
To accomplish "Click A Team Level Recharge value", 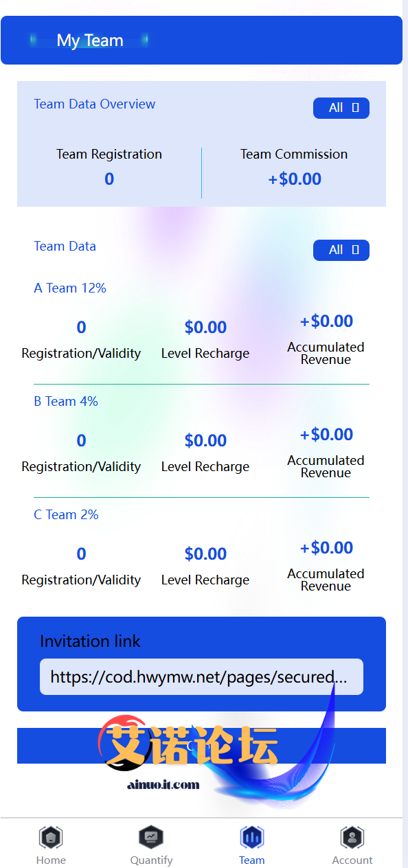I will [x=205, y=328].
